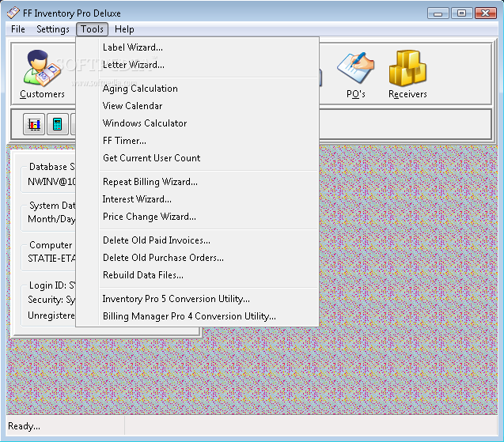Open the Customers module icon

42,74
